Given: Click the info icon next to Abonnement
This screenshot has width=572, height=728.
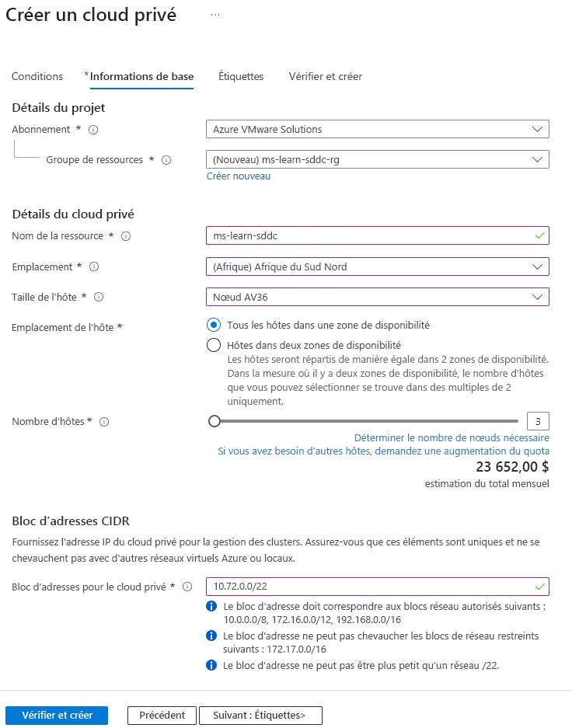Looking at the screenshot, I should coord(92,130).
